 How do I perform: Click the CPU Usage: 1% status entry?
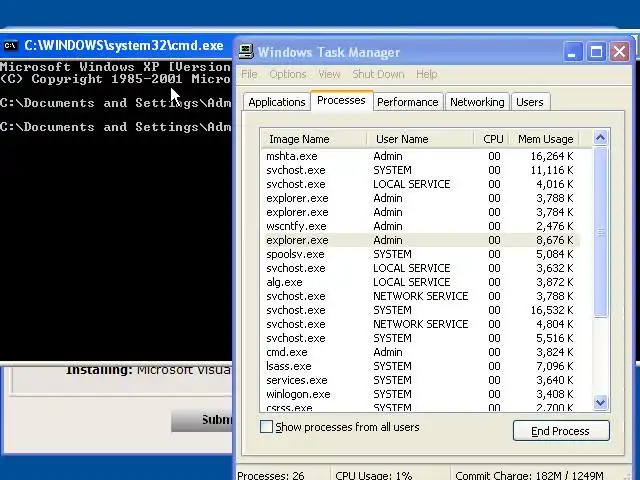click(x=373, y=476)
